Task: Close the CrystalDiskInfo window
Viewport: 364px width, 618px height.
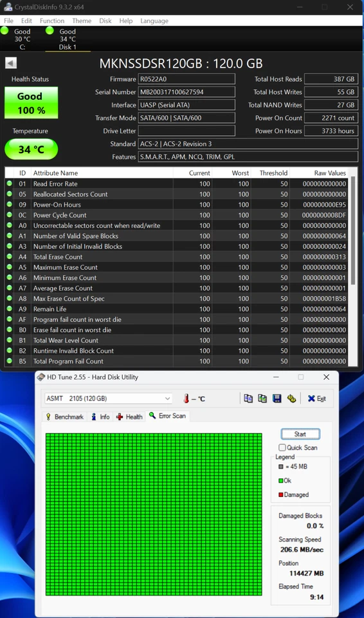Action: pyautogui.click(x=350, y=7)
